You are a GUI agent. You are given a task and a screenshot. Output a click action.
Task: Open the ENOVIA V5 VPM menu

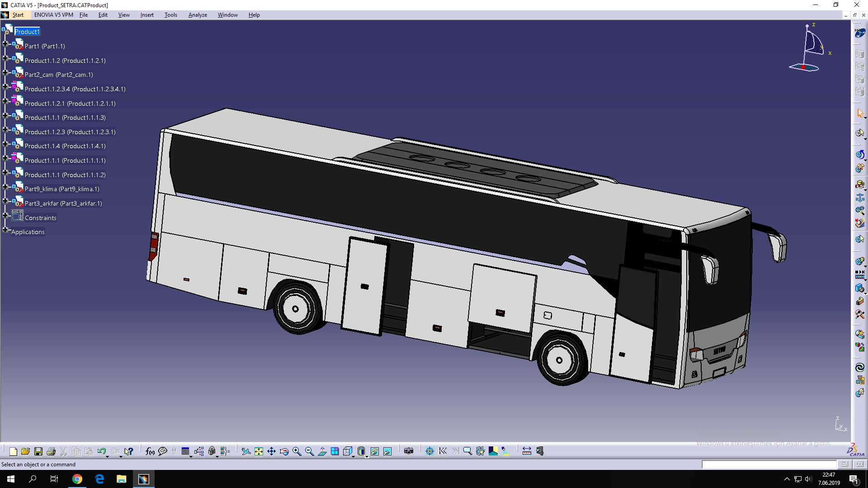coord(53,15)
